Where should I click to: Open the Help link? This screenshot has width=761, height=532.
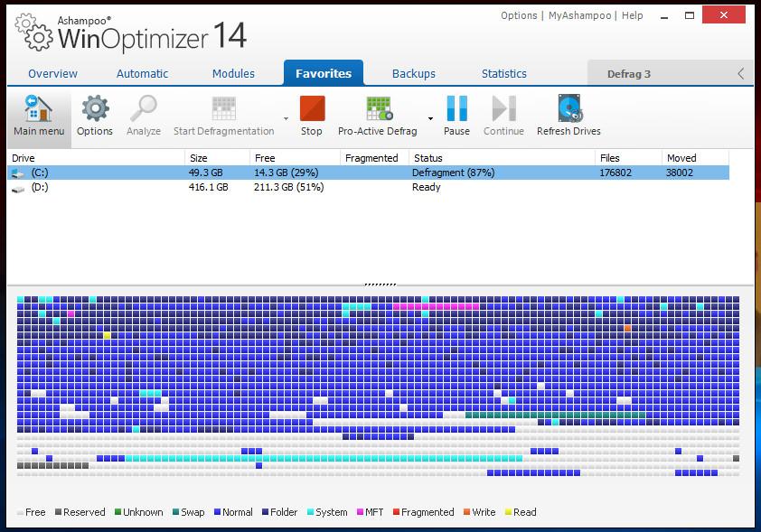click(633, 15)
